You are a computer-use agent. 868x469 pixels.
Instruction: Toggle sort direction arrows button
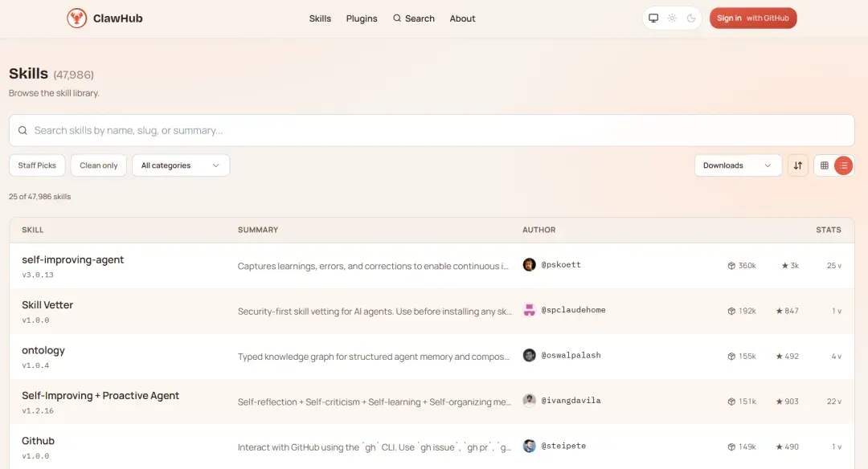click(x=797, y=165)
